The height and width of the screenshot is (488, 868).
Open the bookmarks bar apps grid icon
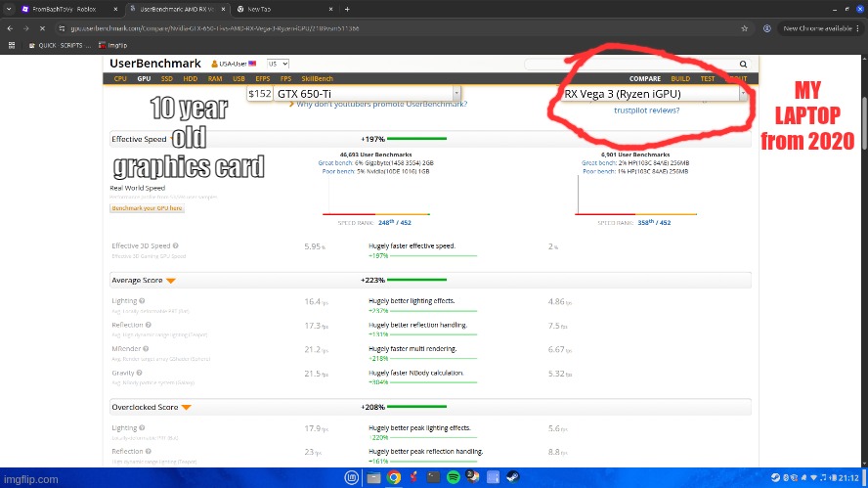(12, 45)
